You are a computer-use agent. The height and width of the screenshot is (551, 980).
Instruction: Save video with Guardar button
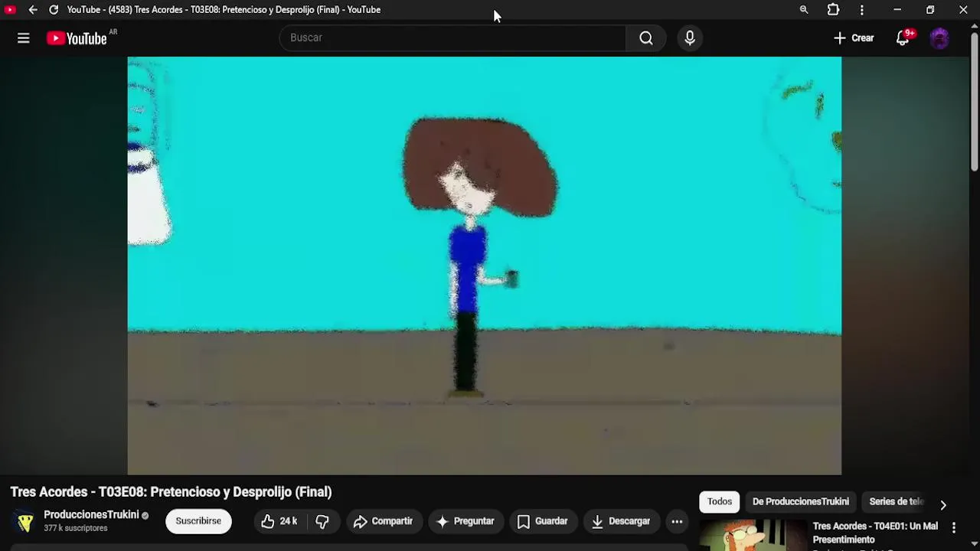(542, 521)
